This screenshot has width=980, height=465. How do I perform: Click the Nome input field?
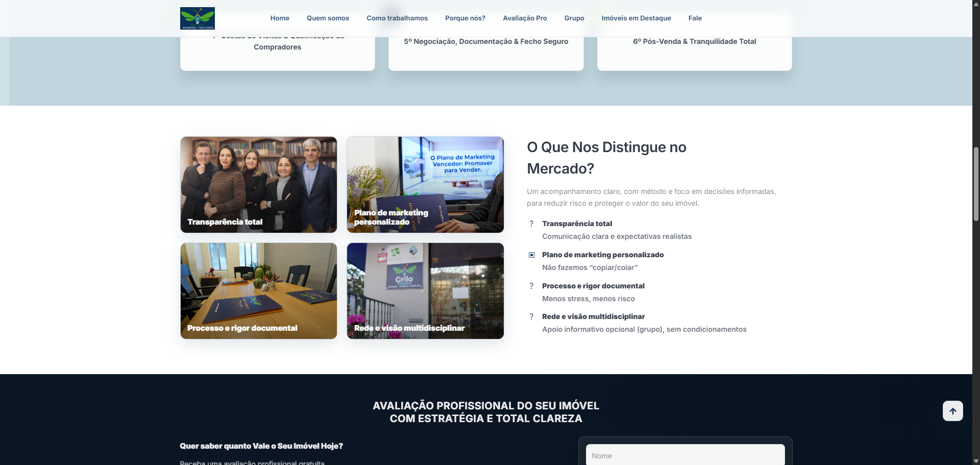click(685, 455)
